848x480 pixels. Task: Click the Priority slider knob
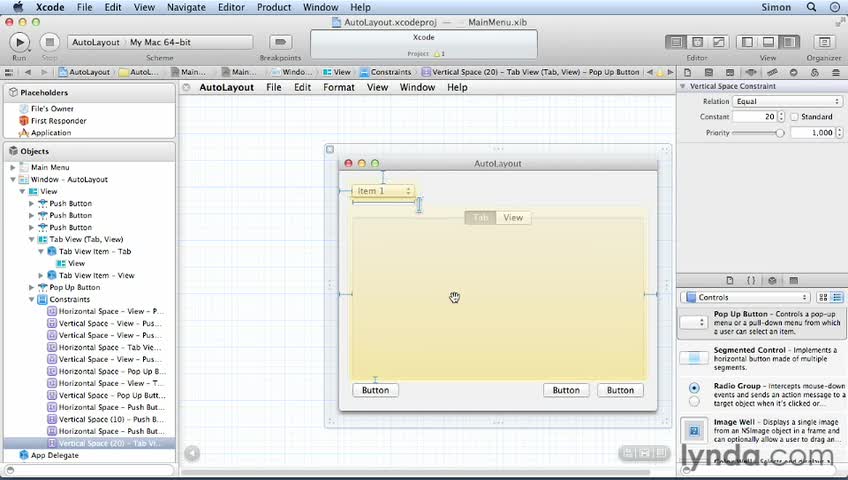coord(779,132)
